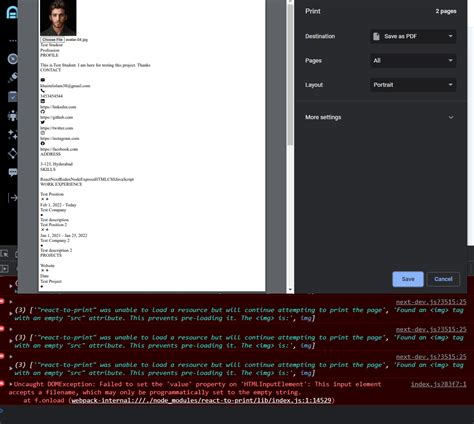Click the Cancel button
The width and height of the screenshot is (474, 424).
pyautogui.click(x=443, y=279)
